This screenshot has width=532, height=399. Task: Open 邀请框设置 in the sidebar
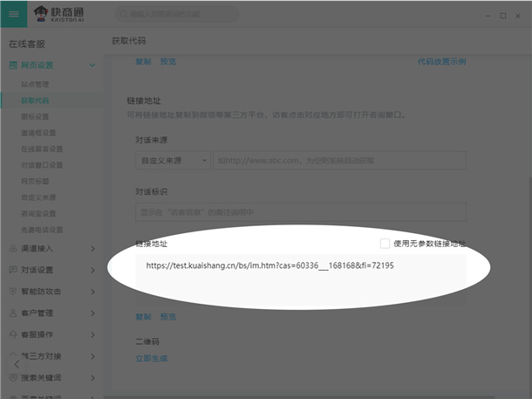click(38, 133)
